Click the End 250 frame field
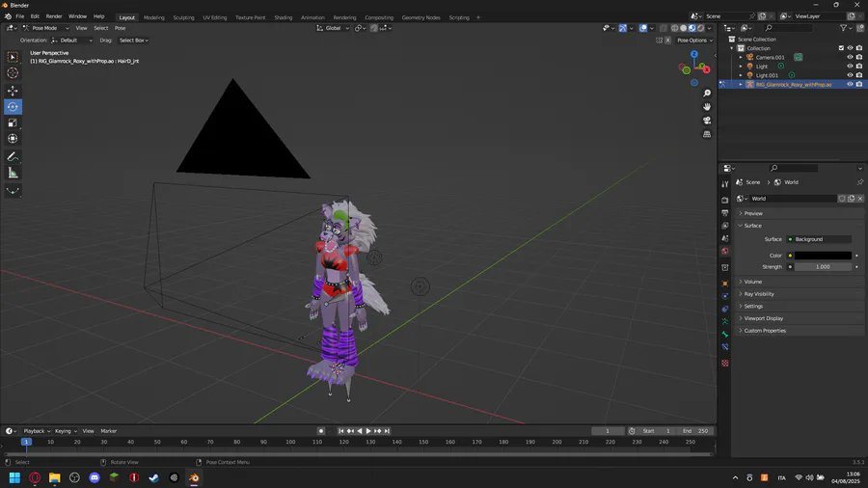 tap(694, 431)
